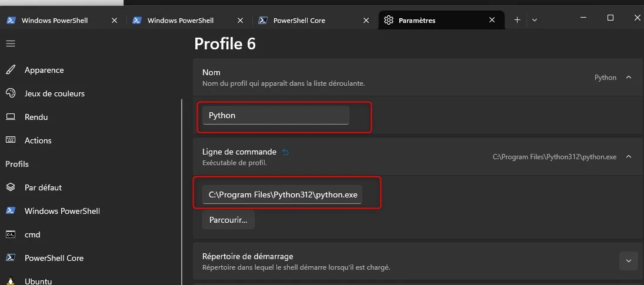Click the Profile 6 heading
Screen dimensions: 644x285
pyautogui.click(x=225, y=43)
